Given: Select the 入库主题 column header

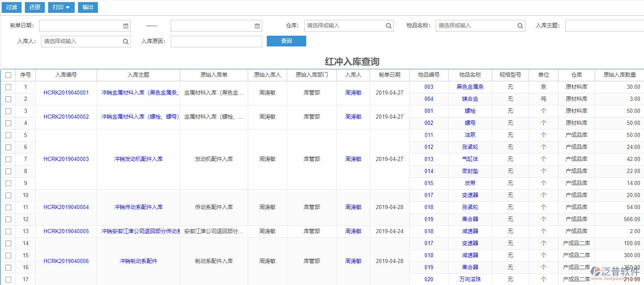Looking at the screenshot, I should point(138,75).
